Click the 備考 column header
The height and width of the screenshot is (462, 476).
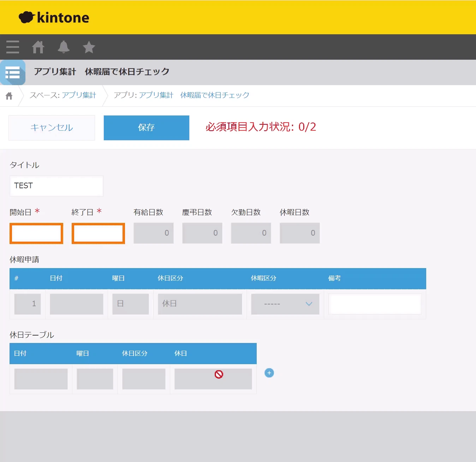pyautogui.click(x=334, y=278)
